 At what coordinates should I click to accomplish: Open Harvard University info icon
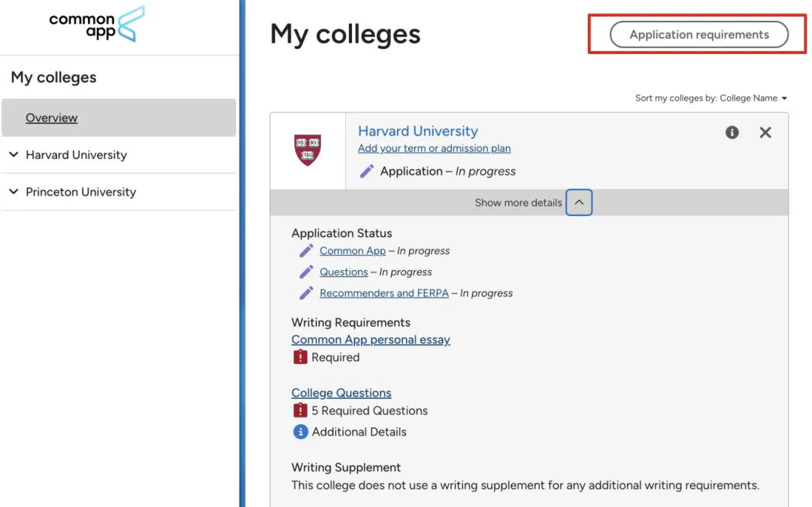(x=732, y=132)
